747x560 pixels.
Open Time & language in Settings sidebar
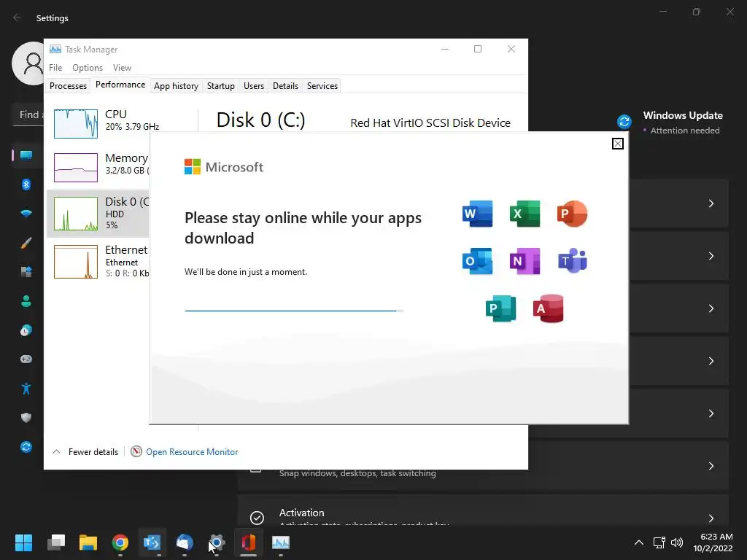point(26,330)
